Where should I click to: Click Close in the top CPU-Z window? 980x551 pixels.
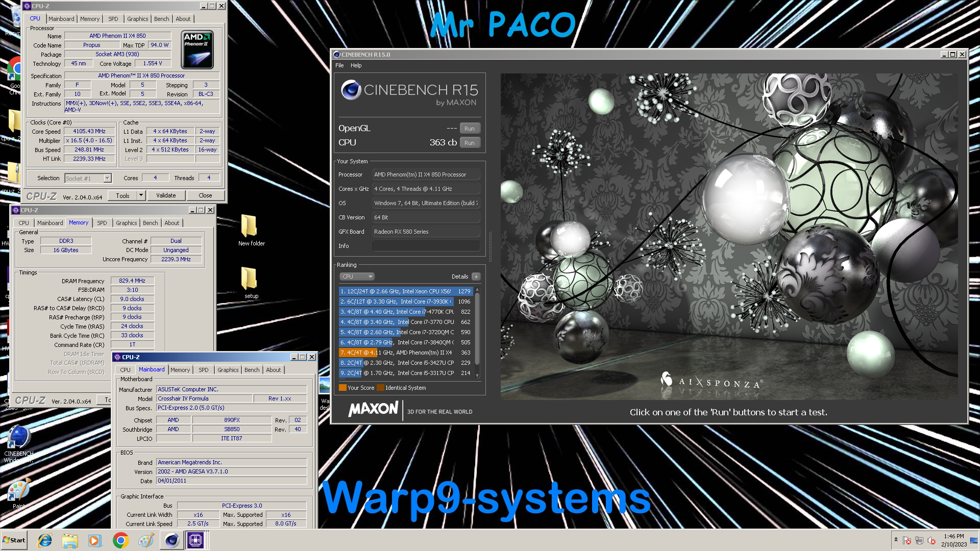point(205,195)
